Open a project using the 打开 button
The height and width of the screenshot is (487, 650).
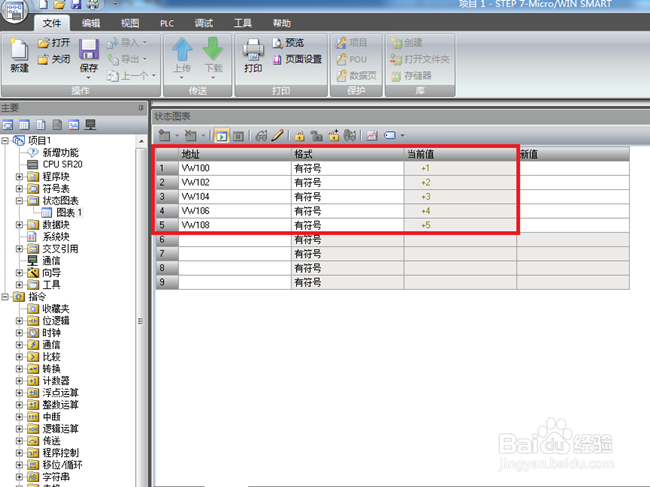point(54,43)
